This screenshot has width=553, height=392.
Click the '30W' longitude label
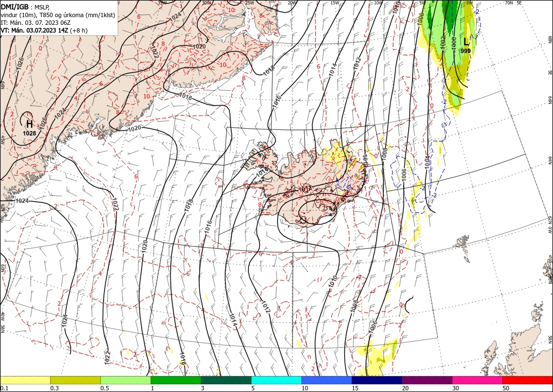click(x=206, y=2)
